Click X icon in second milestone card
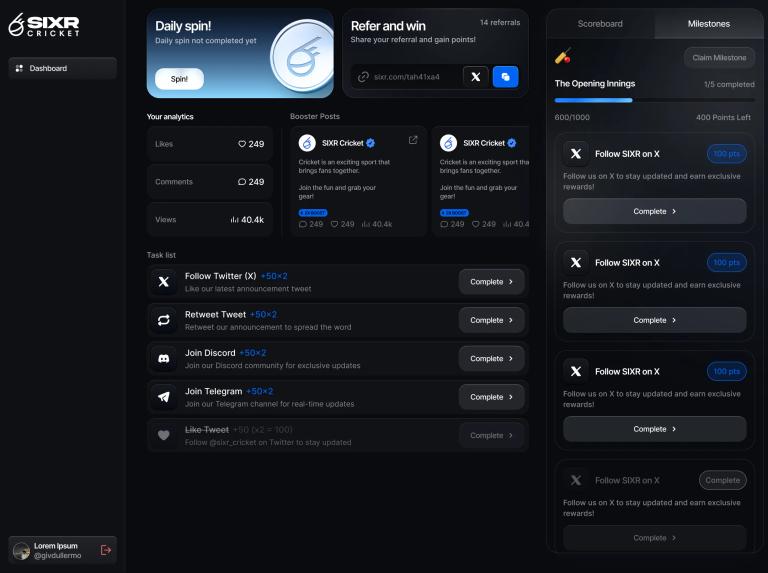Screen dimensions: 768x573 point(576,263)
